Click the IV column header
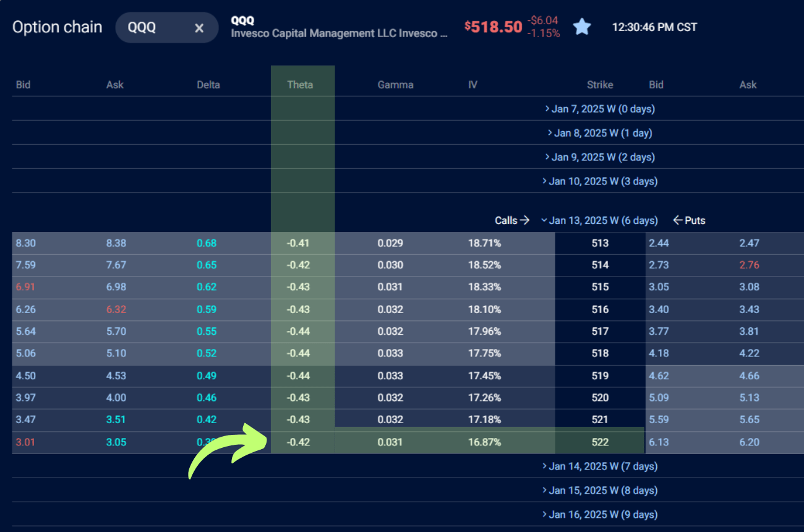The image size is (804, 532). click(473, 85)
